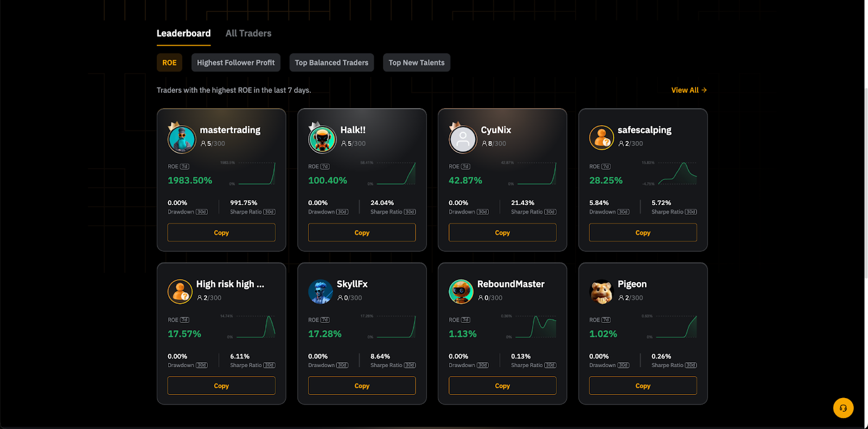
Task: View ReboundMaster ROE sparkline chart
Action: pyautogui.click(x=535, y=327)
